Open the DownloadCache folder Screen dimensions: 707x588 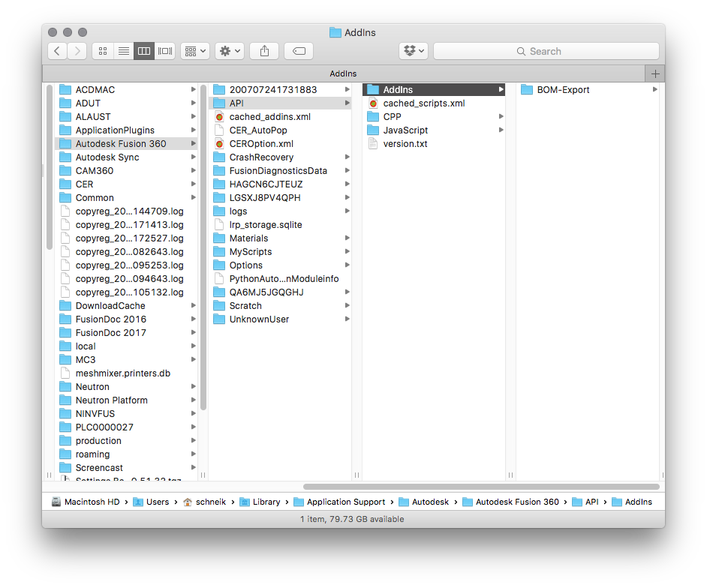coord(126,306)
